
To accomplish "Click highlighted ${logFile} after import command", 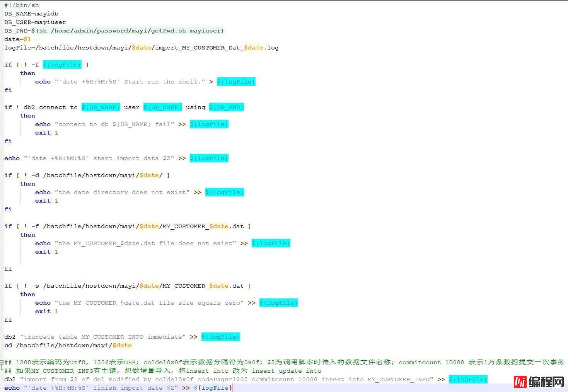I will 468,379.
